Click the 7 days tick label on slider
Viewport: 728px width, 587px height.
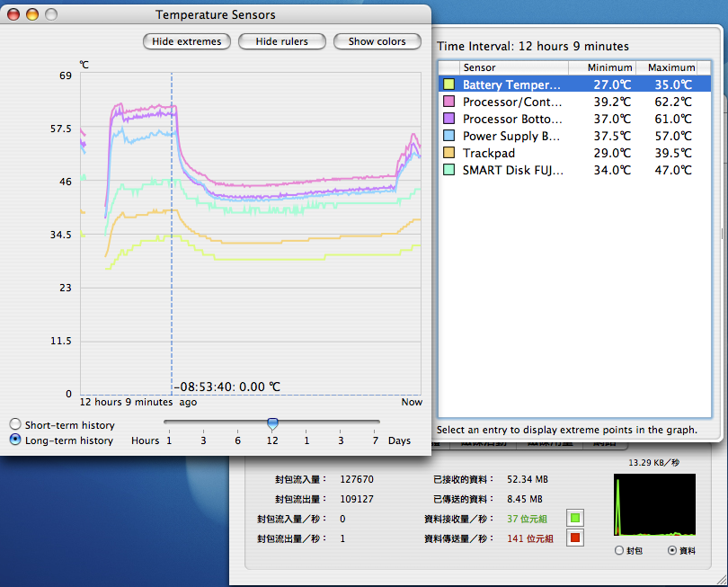[375, 440]
